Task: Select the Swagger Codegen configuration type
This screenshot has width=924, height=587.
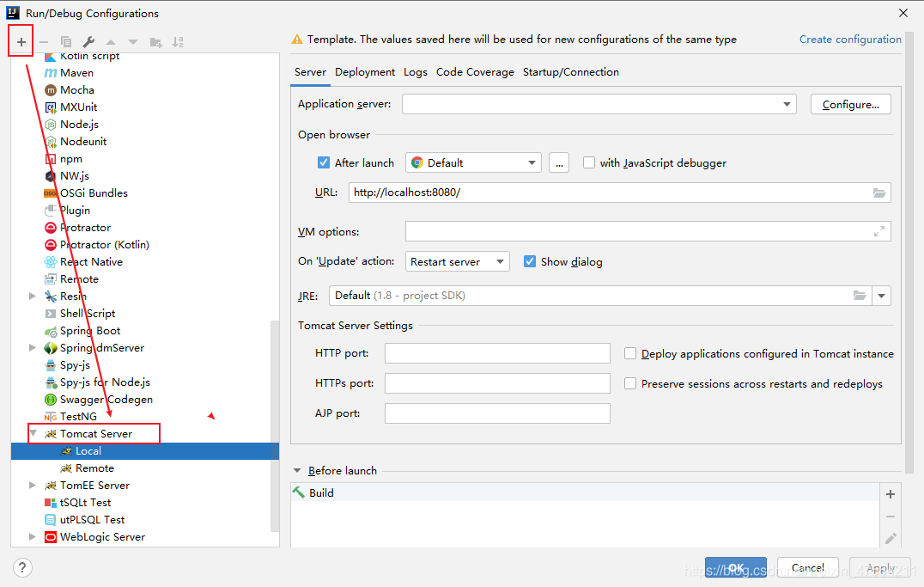Action: [x=106, y=400]
